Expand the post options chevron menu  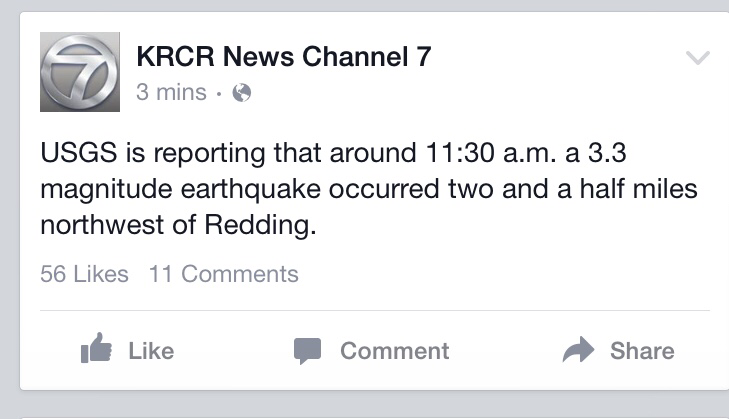(x=698, y=59)
